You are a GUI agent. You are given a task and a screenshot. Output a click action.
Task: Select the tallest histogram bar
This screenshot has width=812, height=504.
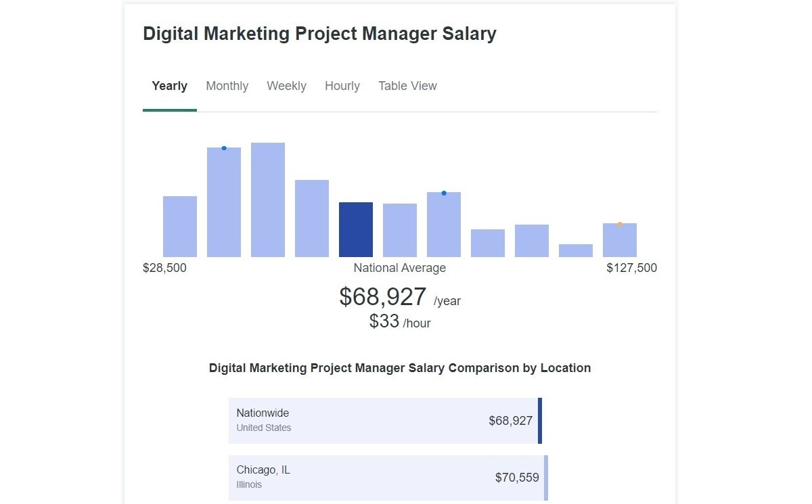pyautogui.click(x=267, y=200)
